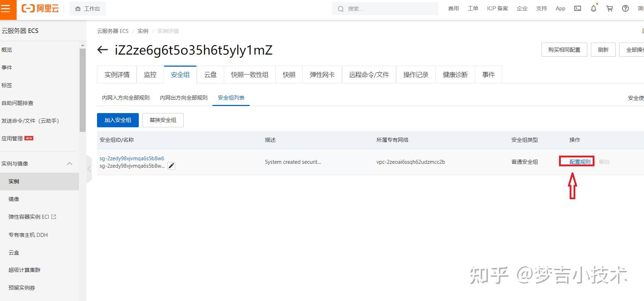Click the sidebar vertical scrollbar
This screenshot has height=301, width=644.
pyautogui.click(x=83, y=90)
